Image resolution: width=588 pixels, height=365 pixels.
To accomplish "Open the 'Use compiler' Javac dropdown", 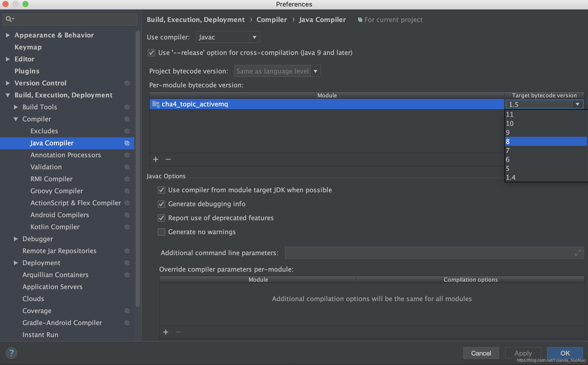I will (x=254, y=37).
